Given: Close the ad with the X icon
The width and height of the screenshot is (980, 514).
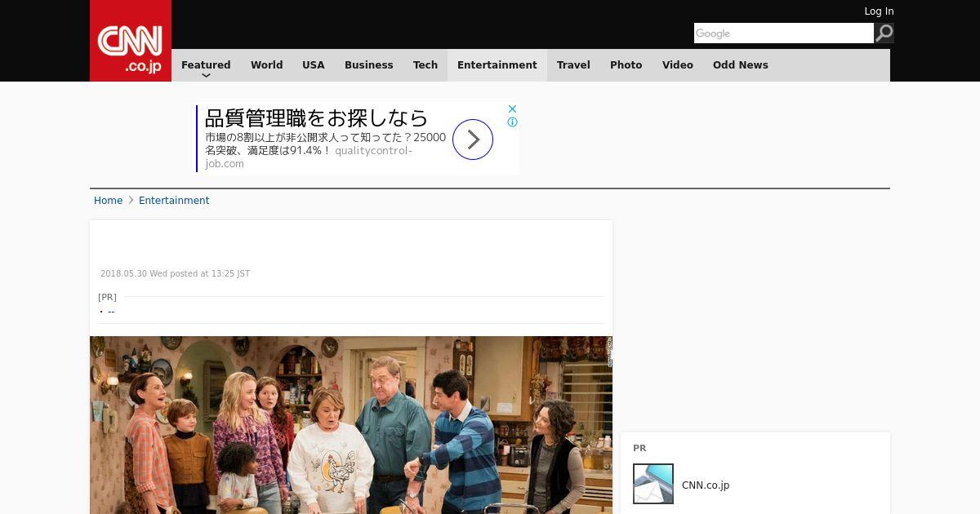Looking at the screenshot, I should click(x=512, y=109).
